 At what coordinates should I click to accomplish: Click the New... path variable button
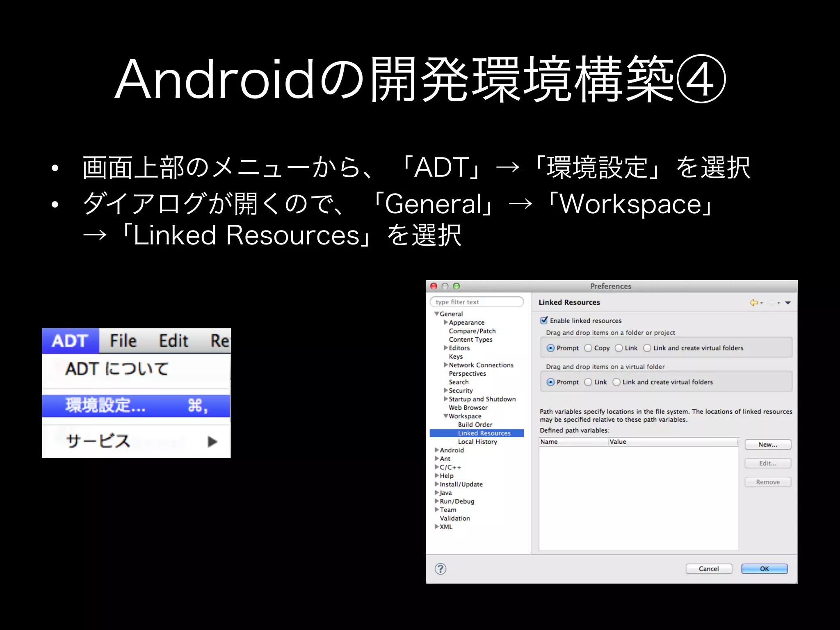tap(768, 445)
